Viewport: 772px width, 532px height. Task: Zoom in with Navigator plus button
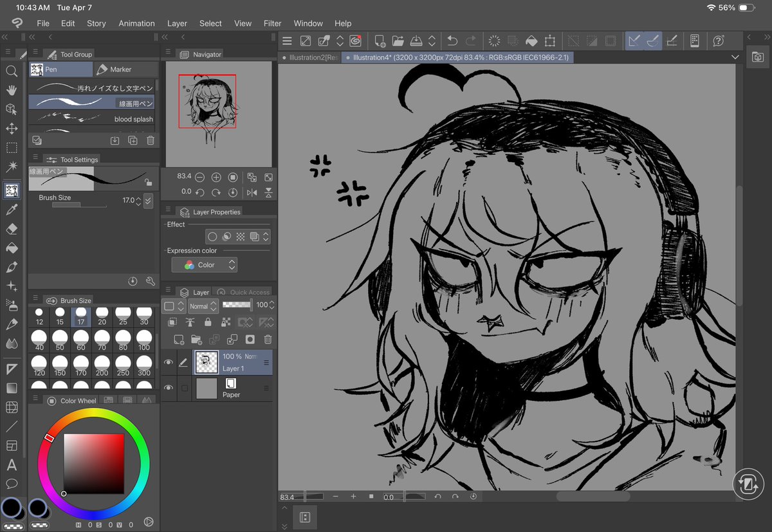216,177
